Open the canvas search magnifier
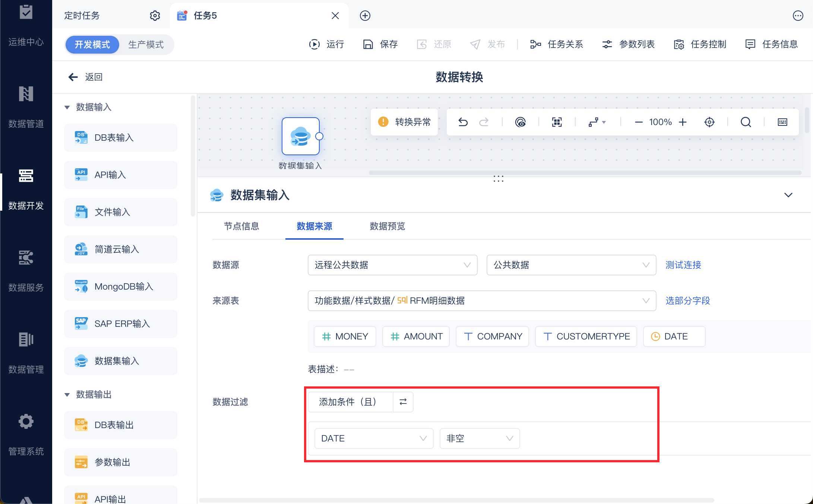813x504 pixels. pyautogui.click(x=746, y=122)
